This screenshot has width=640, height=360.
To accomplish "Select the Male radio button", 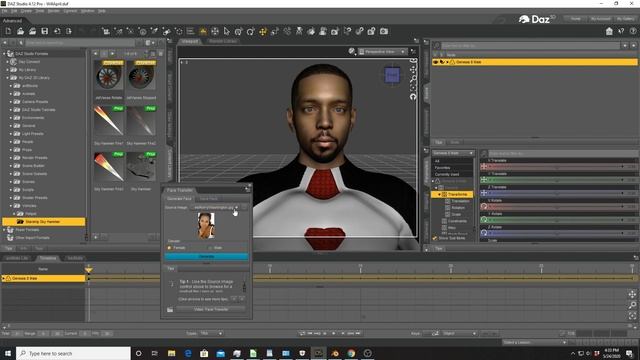I will click(210, 248).
